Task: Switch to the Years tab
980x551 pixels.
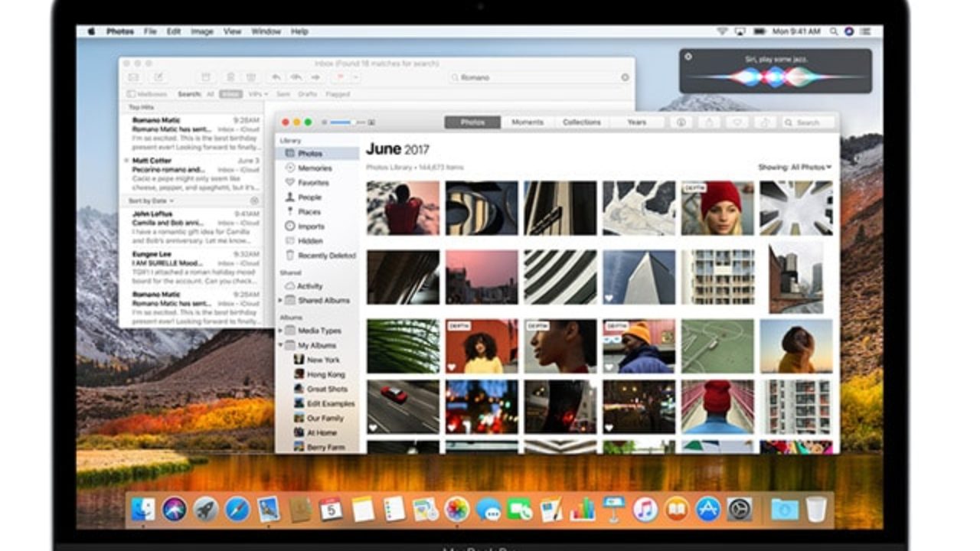Action: tap(636, 122)
